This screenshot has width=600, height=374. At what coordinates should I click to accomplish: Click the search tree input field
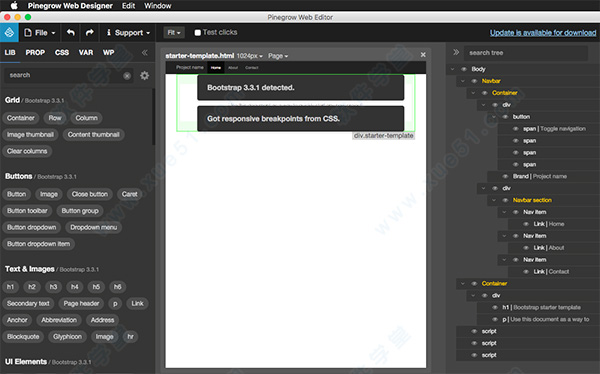coord(526,53)
